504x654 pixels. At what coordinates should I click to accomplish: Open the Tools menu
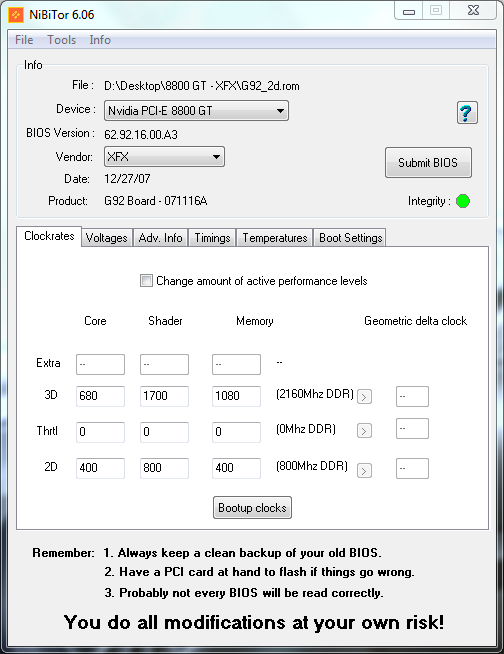tap(61, 40)
